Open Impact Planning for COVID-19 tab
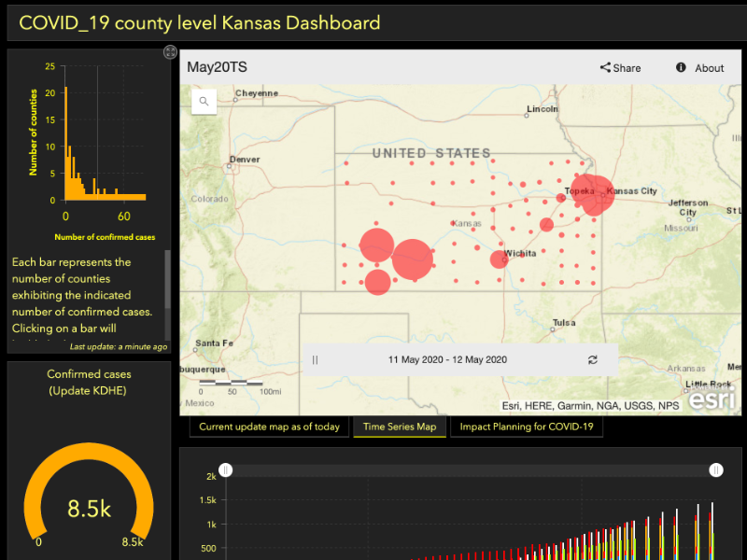Screen dimensions: 747x560 tap(527, 427)
